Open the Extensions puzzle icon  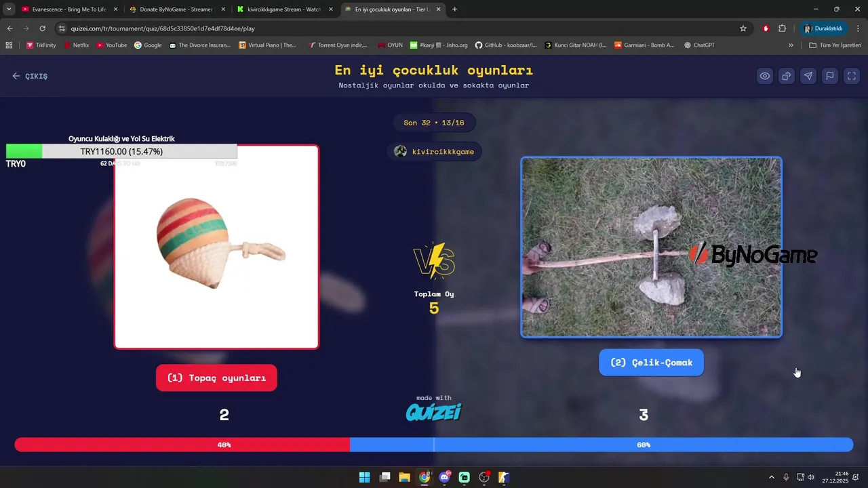[782, 28]
